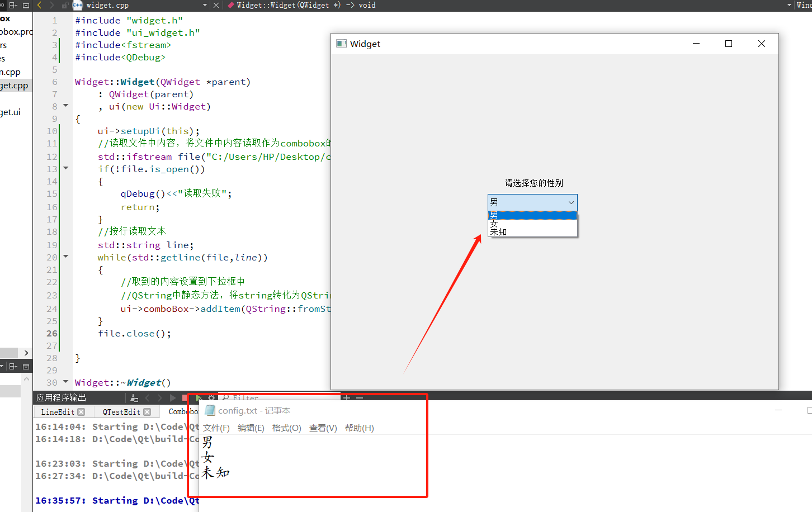Go to next item in output pane
The height and width of the screenshot is (512, 812).
click(160, 398)
